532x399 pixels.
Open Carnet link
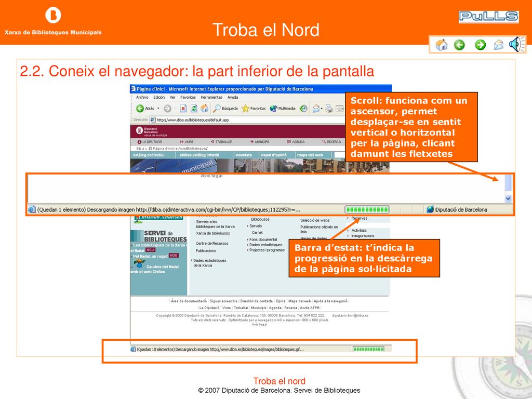pos(257,233)
